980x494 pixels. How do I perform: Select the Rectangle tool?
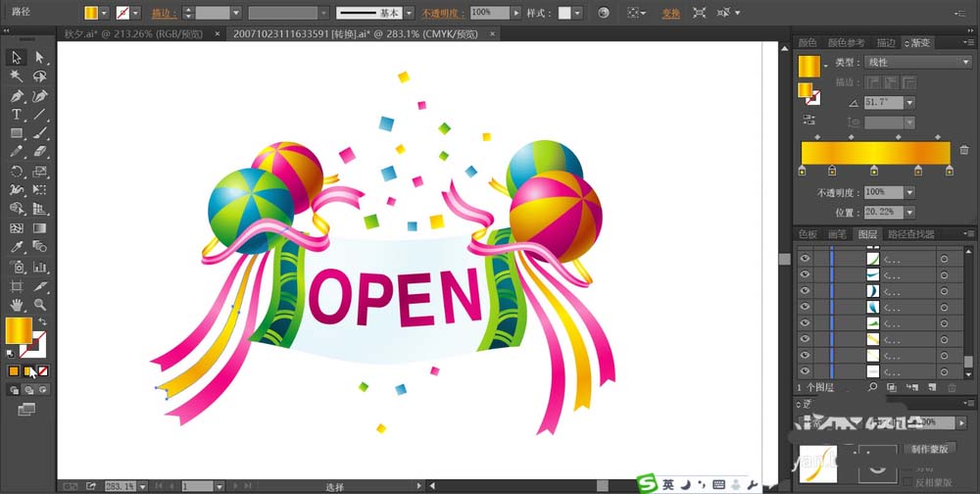pyautogui.click(x=17, y=133)
